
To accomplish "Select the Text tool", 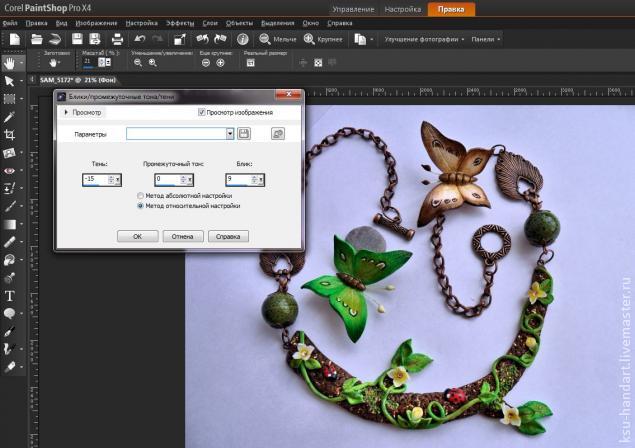I will point(10,296).
